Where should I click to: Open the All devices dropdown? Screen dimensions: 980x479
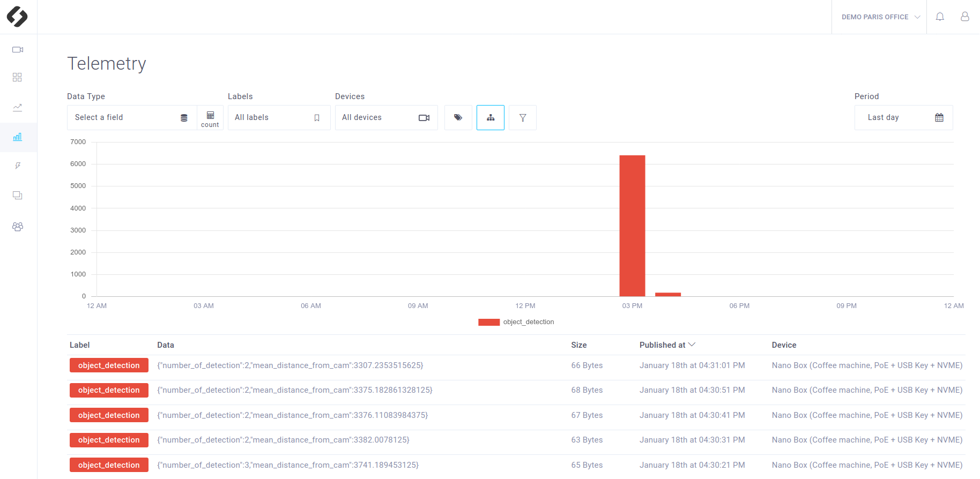tap(387, 117)
